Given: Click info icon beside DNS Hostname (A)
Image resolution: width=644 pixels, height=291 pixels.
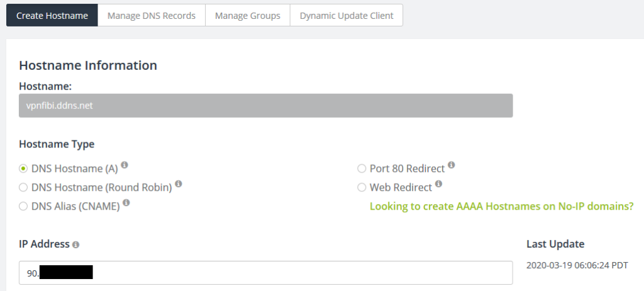Looking at the screenshot, I should point(125,165).
